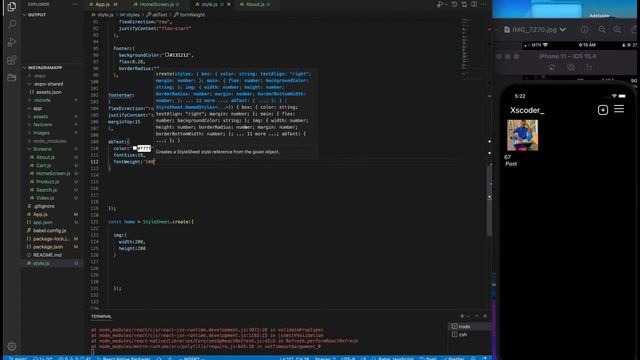The width and height of the screenshot is (640, 360).
Task: Split the editor with split icon
Action: [x=474, y=4]
